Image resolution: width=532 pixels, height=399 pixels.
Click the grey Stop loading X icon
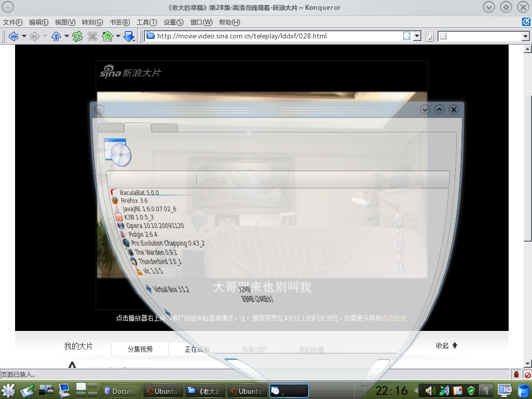click(x=92, y=36)
